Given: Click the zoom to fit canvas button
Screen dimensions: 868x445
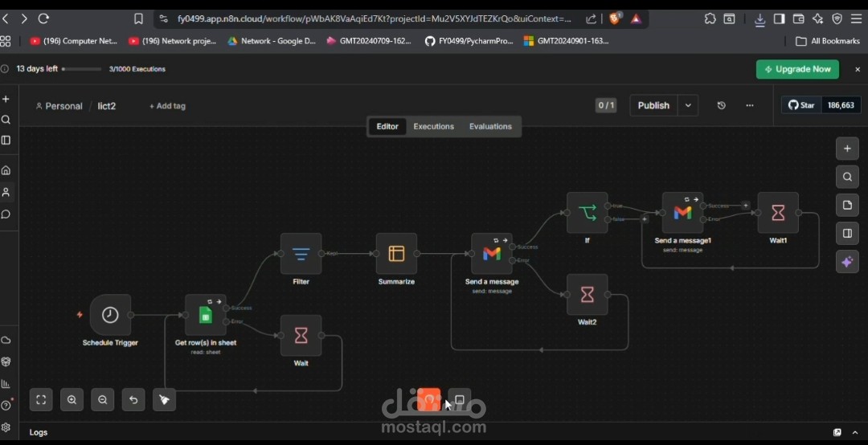Looking at the screenshot, I should point(41,399).
